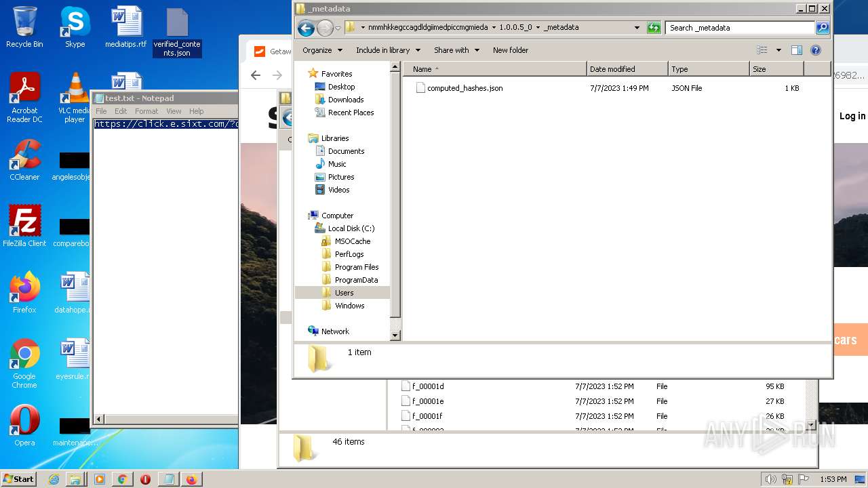Screen dimensions: 868x488
Task: Click the media player taskbar icon
Action: click(x=100, y=479)
